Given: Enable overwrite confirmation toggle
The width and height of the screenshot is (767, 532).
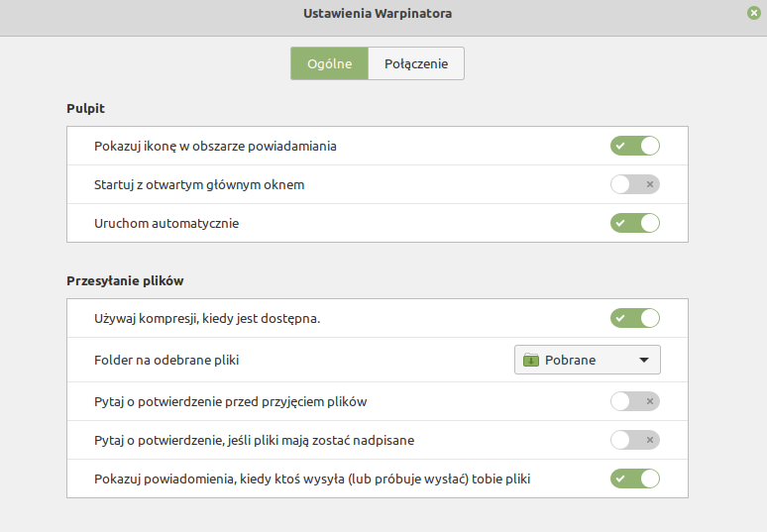Looking at the screenshot, I should [635, 440].
